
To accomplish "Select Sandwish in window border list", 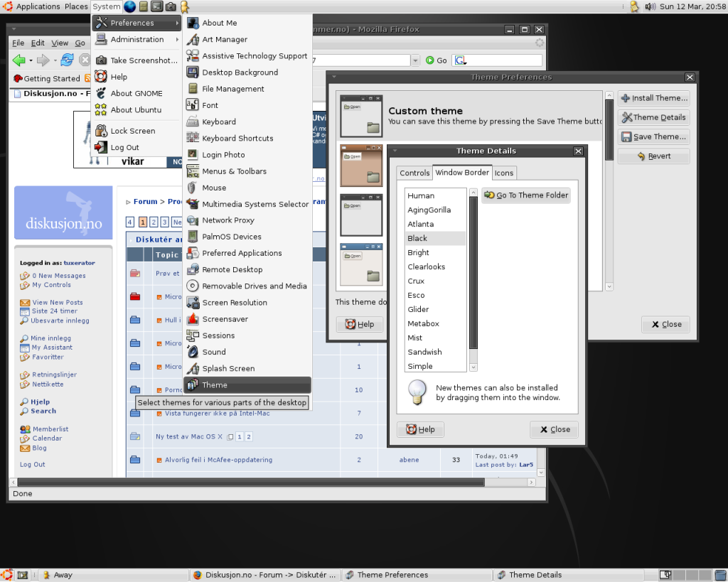I will [435, 352].
